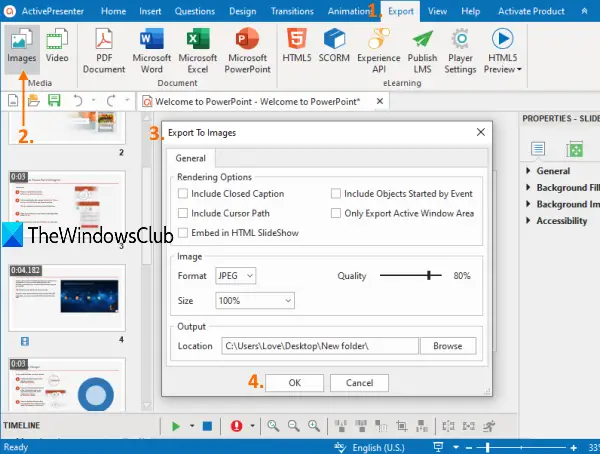This screenshot has height=454, width=600.
Task: Select slide 4 thumbnail
Action: click(x=67, y=298)
